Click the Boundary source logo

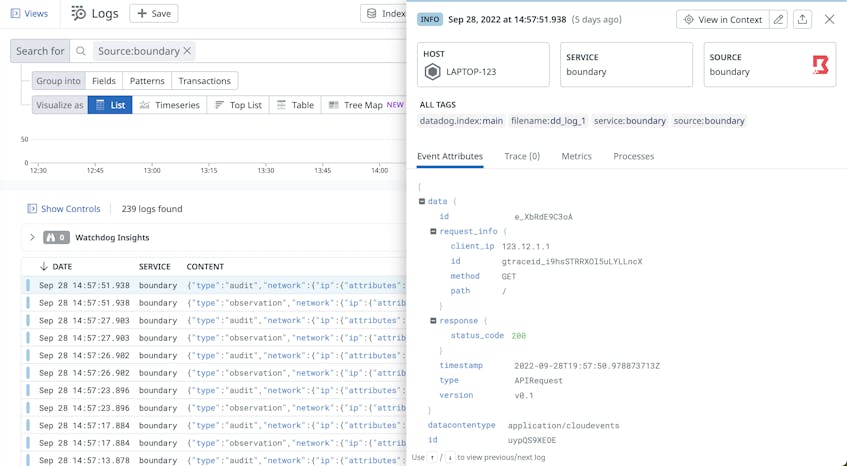821,65
